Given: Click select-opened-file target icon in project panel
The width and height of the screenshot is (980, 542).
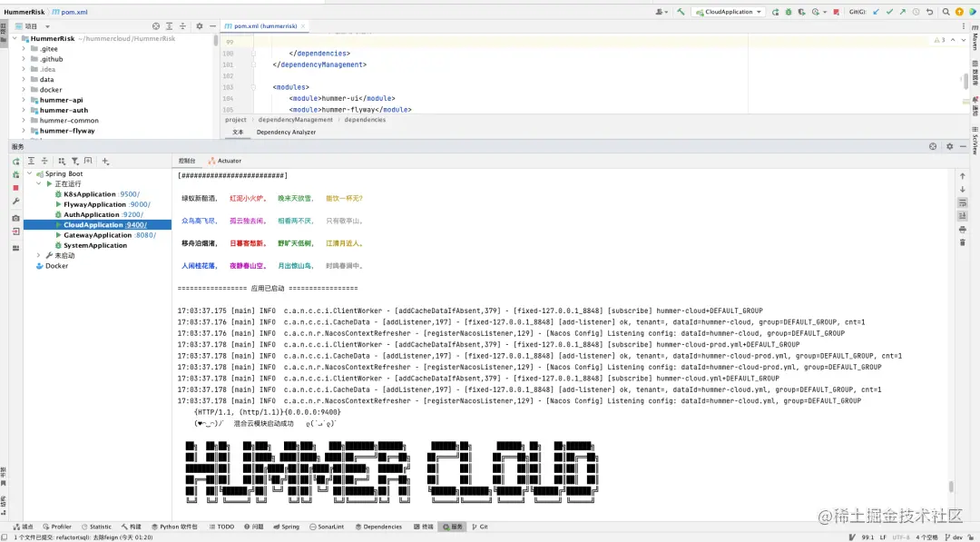Looking at the screenshot, I should [156, 26].
